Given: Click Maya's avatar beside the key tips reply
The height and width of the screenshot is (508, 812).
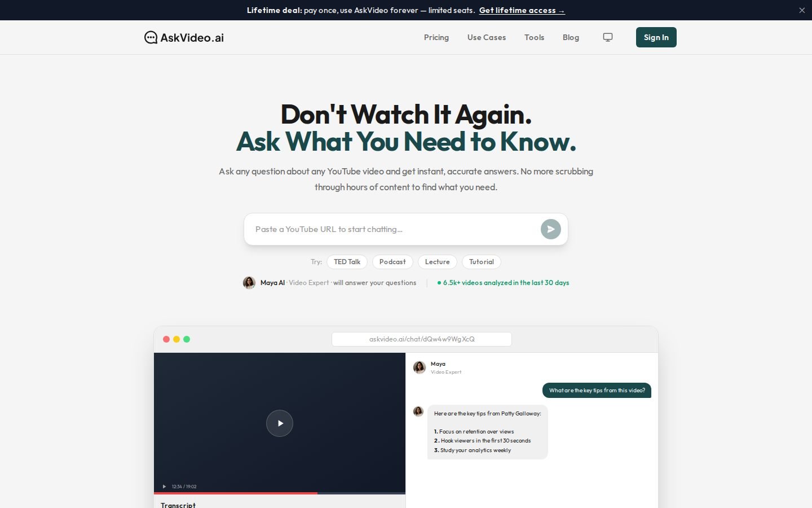Looking at the screenshot, I should click(418, 411).
